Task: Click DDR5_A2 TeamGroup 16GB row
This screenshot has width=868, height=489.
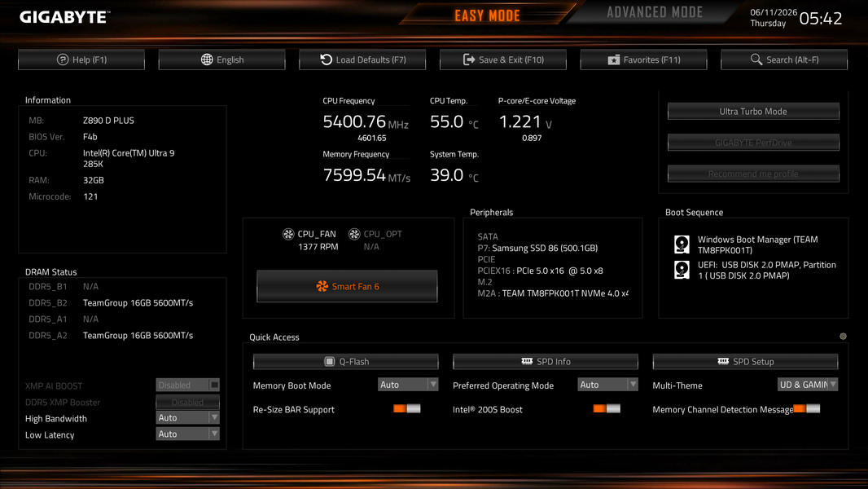Action: [x=112, y=336]
